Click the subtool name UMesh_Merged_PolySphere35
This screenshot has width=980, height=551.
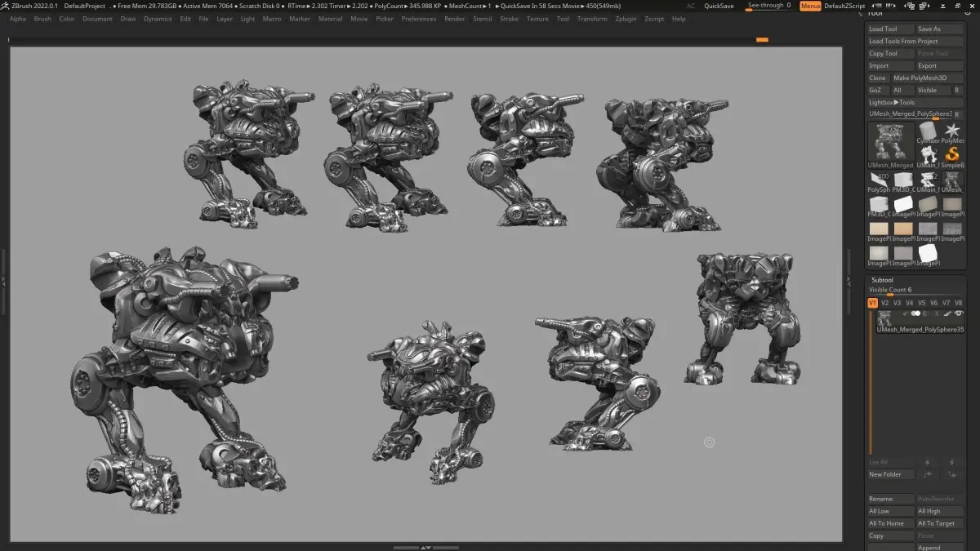pyautogui.click(x=920, y=329)
